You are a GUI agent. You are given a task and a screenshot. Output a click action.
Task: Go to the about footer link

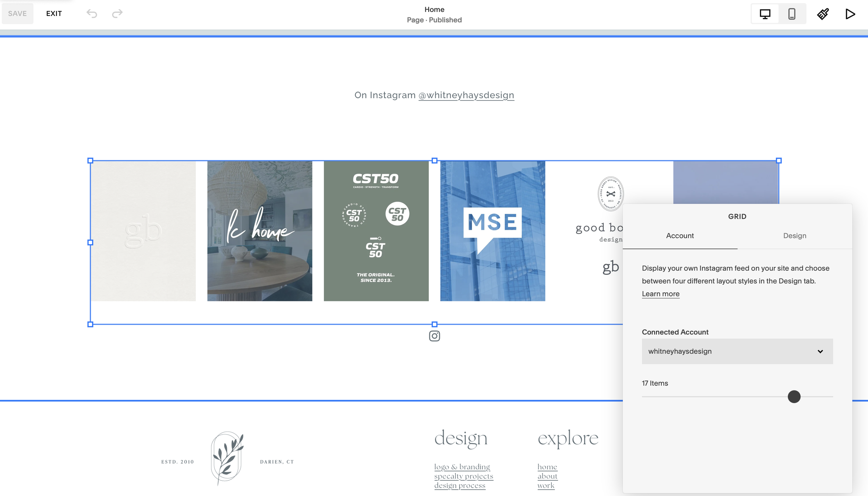click(x=547, y=476)
